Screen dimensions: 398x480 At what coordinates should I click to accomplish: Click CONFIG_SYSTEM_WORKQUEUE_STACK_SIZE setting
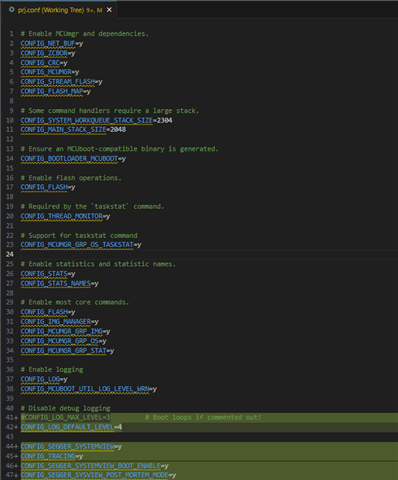coord(86,120)
